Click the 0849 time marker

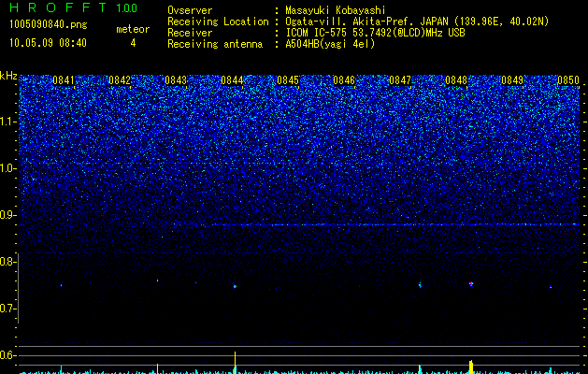512,80
